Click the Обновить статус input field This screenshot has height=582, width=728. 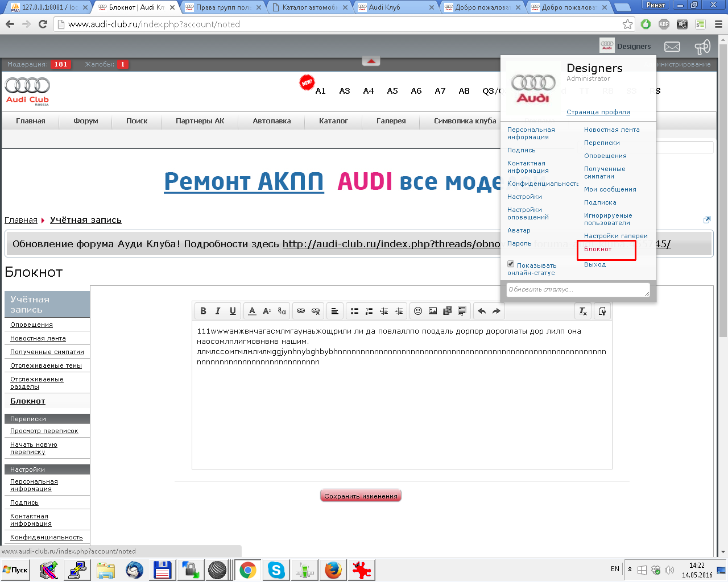coord(578,289)
